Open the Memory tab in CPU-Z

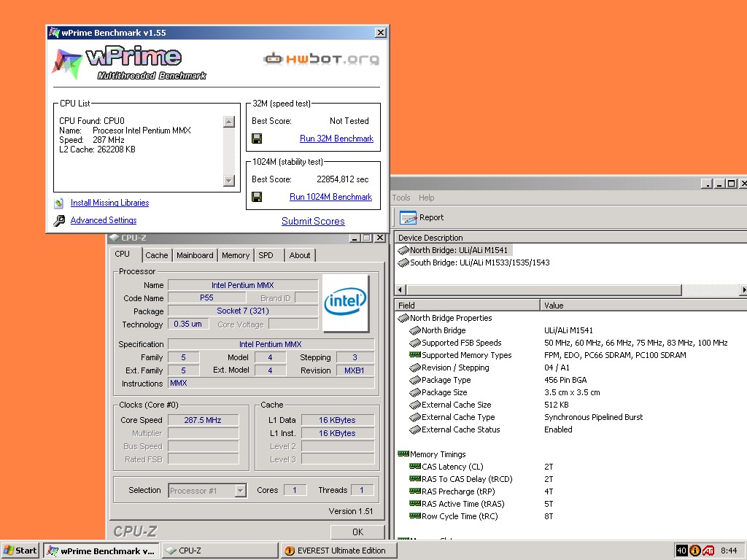point(236,255)
